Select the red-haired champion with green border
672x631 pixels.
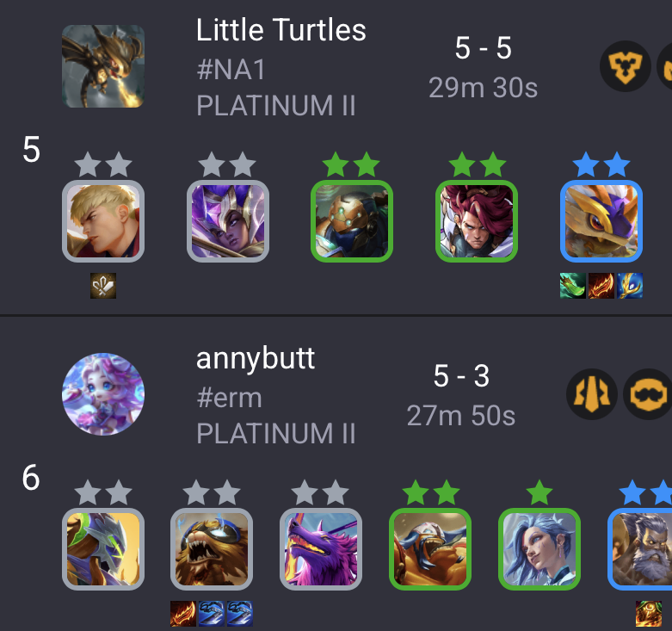coord(477,220)
